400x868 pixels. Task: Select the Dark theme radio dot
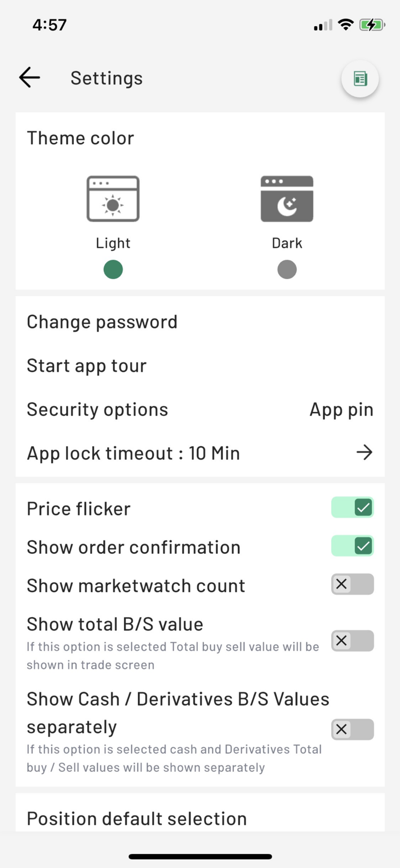coord(287,270)
